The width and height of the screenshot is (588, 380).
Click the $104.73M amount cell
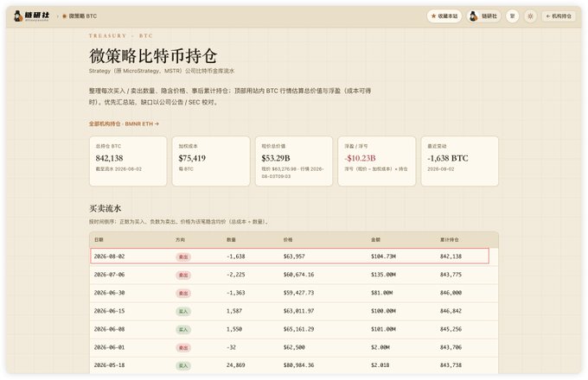coord(383,256)
